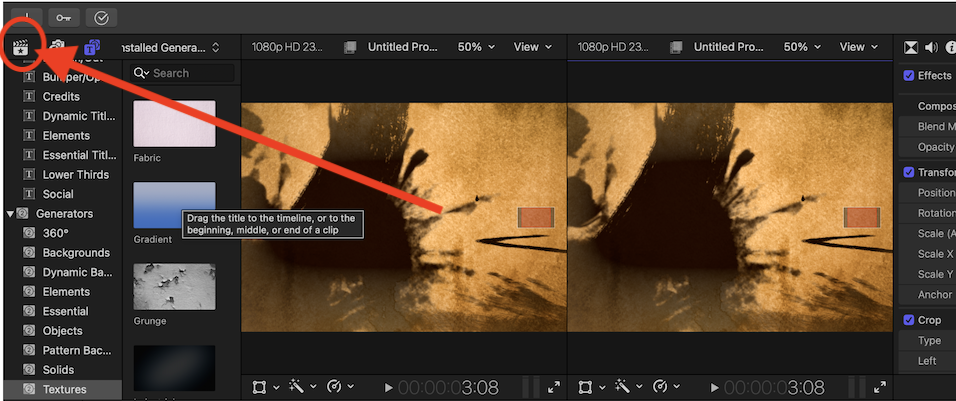
Task: Open the Audio inspector speaker icon
Action: pyautogui.click(x=931, y=47)
